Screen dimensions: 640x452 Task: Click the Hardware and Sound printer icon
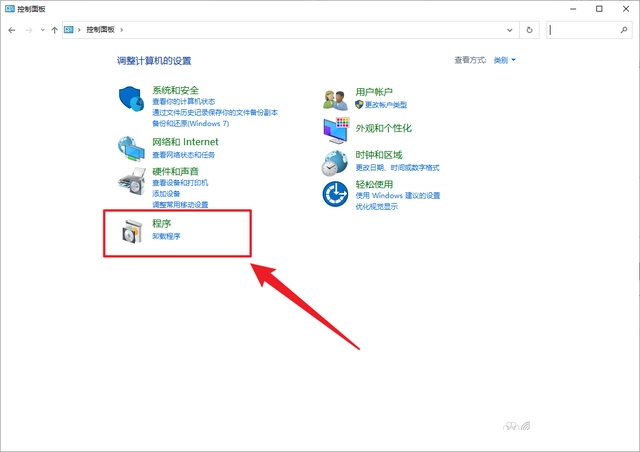pyautogui.click(x=132, y=182)
